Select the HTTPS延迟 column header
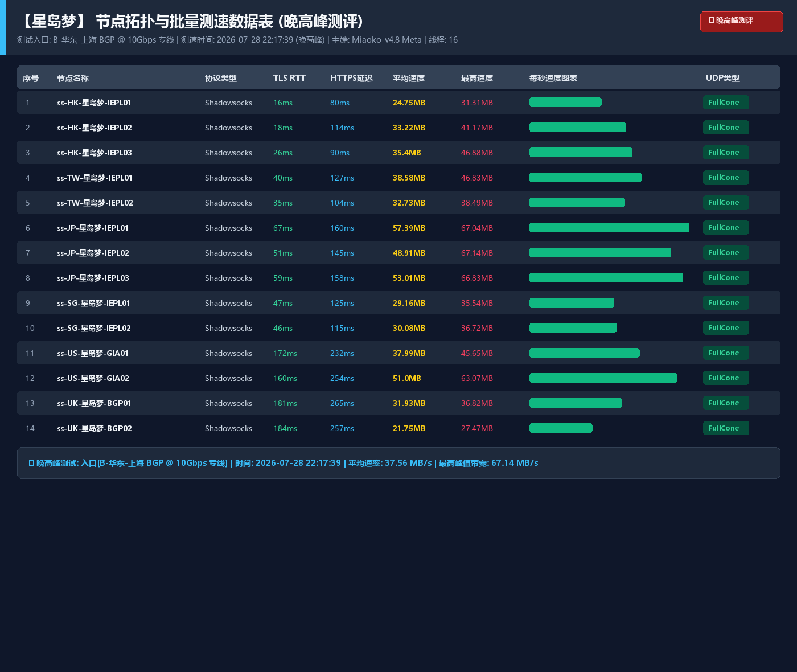Viewport: 797px width, 672px height. (x=351, y=78)
